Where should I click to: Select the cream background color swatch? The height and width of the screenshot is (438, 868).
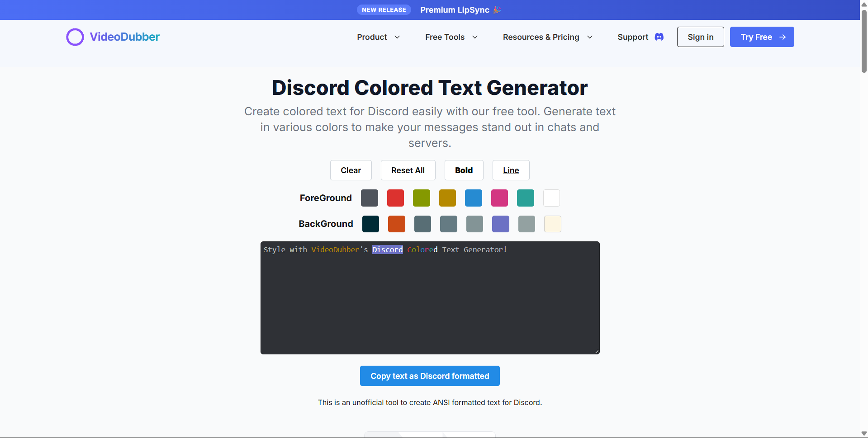[553, 224]
